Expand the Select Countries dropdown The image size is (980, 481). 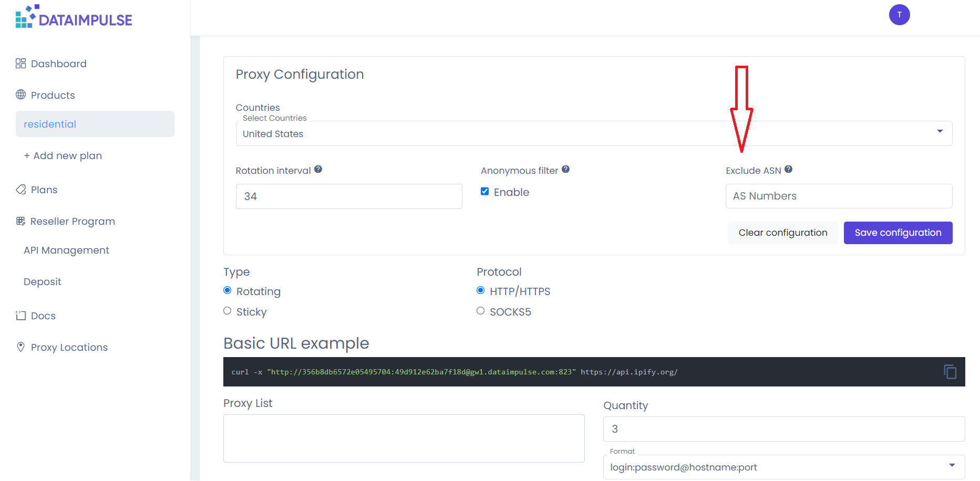click(x=940, y=131)
